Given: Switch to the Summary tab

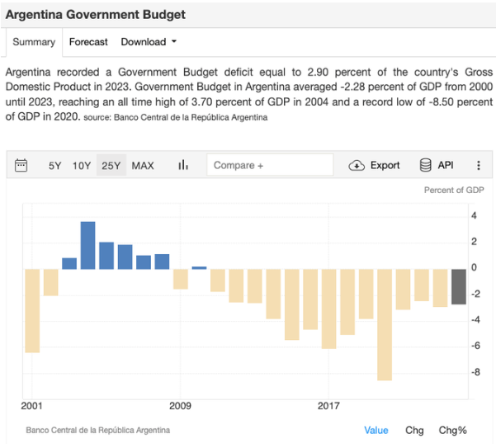Looking at the screenshot, I should pyautogui.click(x=34, y=42).
